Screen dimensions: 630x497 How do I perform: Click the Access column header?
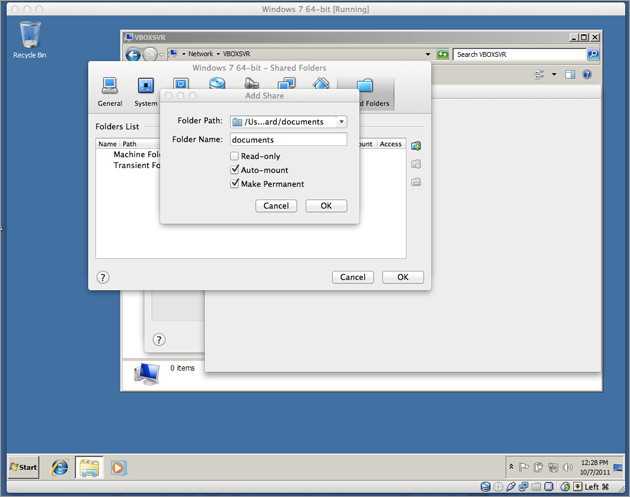click(x=391, y=144)
